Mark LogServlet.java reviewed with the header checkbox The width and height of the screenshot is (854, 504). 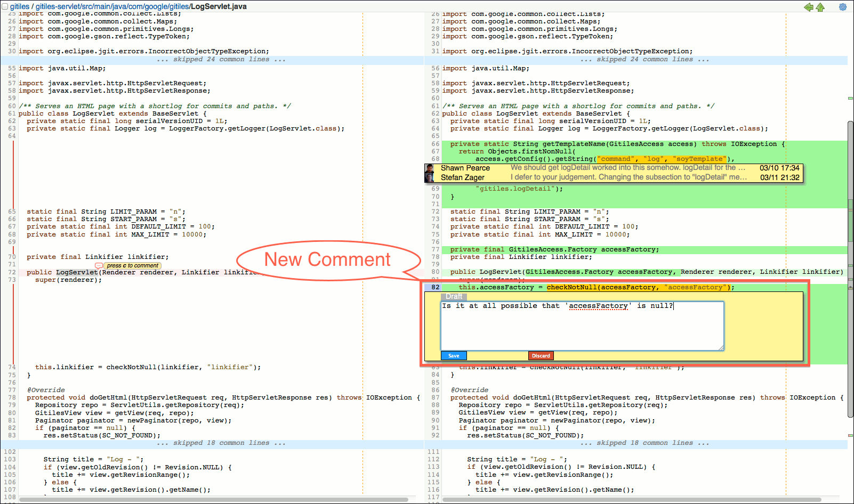[x=4, y=6]
